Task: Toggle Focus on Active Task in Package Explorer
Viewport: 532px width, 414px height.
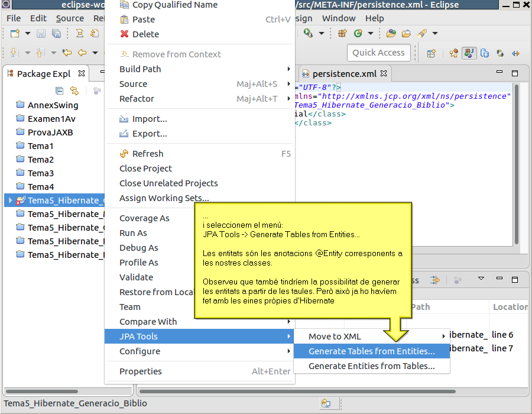Action: coord(97,91)
